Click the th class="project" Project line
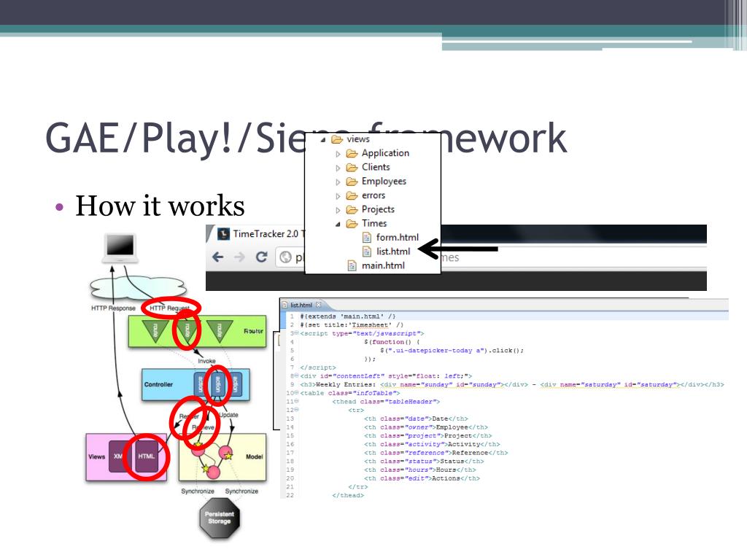 coord(427,436)
